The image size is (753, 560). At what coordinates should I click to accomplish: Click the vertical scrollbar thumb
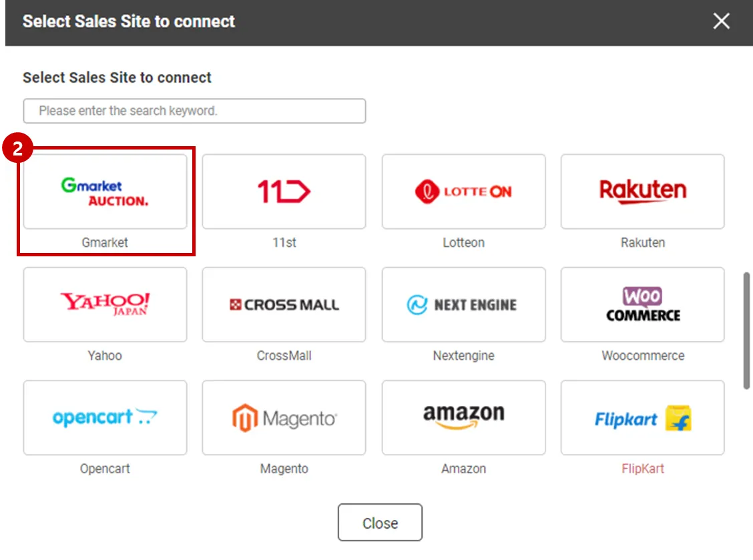pyautogui.click(x=746, y=330)
